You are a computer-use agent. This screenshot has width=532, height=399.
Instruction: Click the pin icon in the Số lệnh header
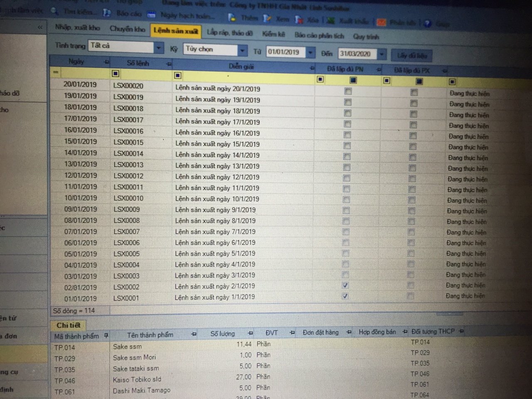click(169, 64)
